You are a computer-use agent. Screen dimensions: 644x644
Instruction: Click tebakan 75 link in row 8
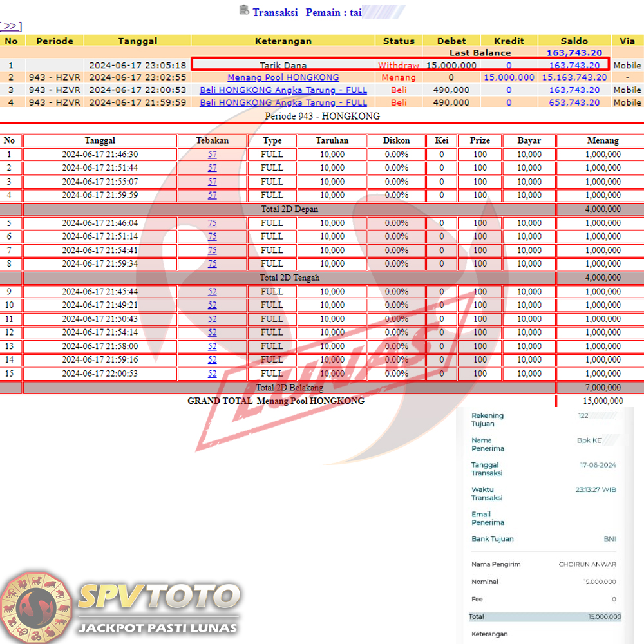coord(212,263)
